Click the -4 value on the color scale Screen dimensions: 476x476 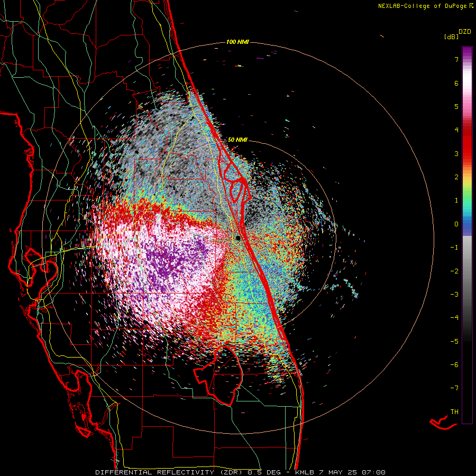tap(454, 318)
